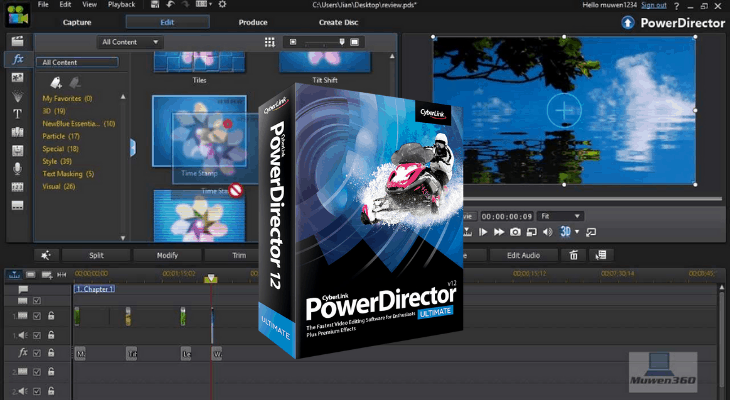730x400 pixels.
Task: Click the Split button
Action: 96,255
